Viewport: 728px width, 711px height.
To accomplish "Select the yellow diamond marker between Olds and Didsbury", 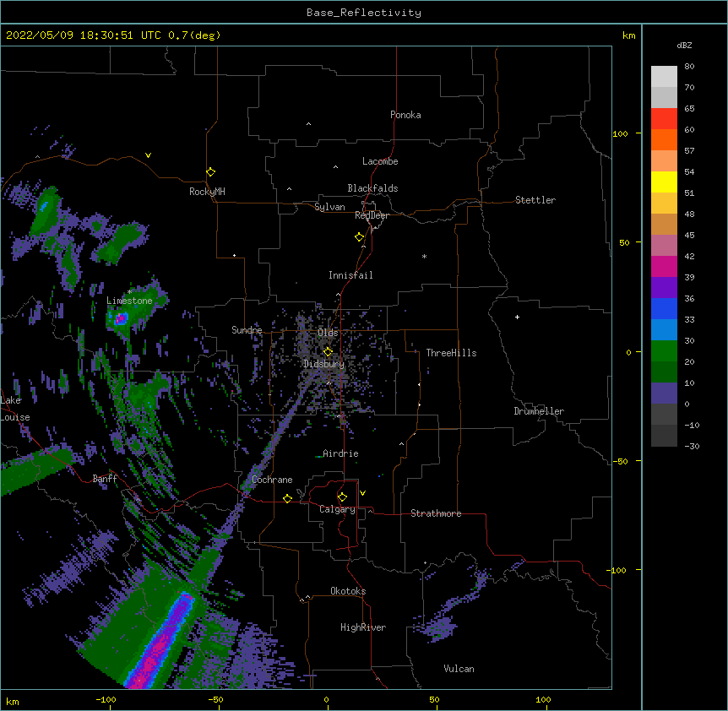I will (x=328, y=351).
